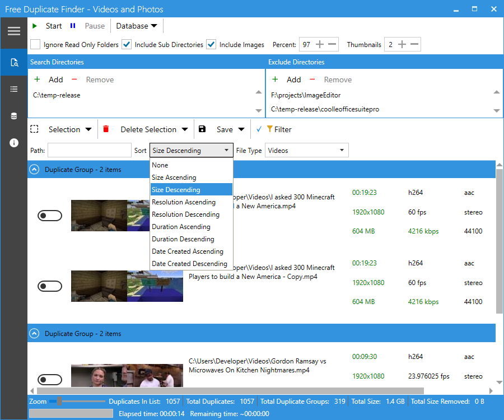This screenshot has width=504, height=420.
Task: Open the info sidebar icon
Action: 13,143
